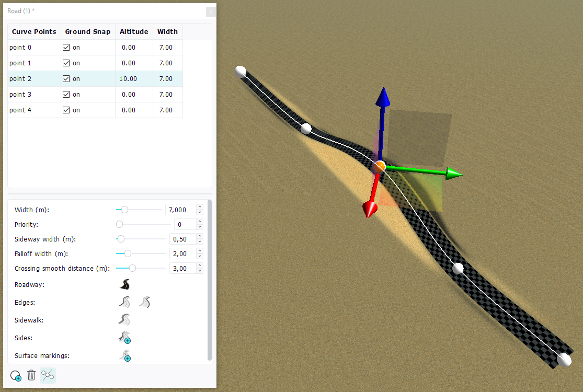This screenshot has height=392, width=583.
Task: Click the Crossing smooth distance slider handle
Action: click(132, 268)
